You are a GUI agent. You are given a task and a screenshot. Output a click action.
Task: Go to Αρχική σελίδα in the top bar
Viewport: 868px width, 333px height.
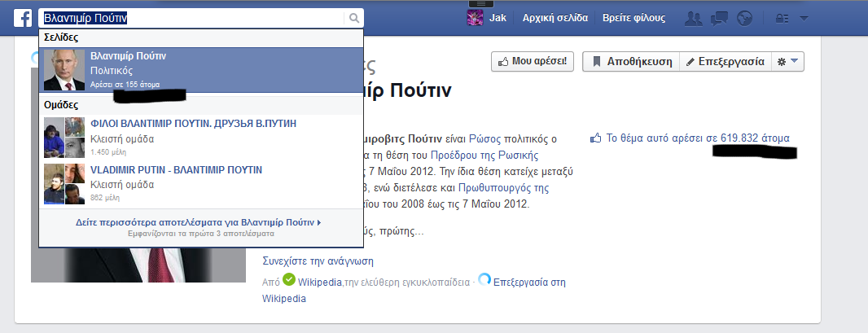click(555, 18)
